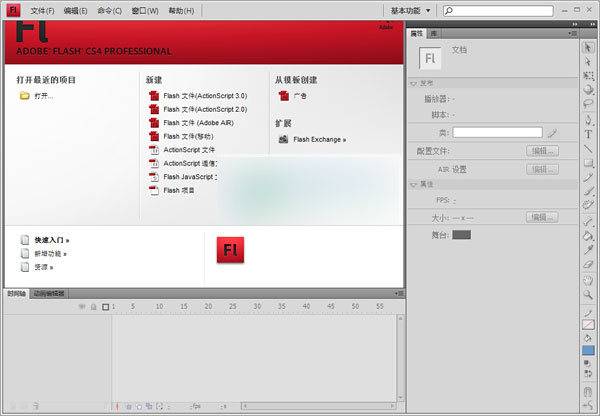Toggle lock all layers padlock icon
600x416 pixels.
pos(93,307)
